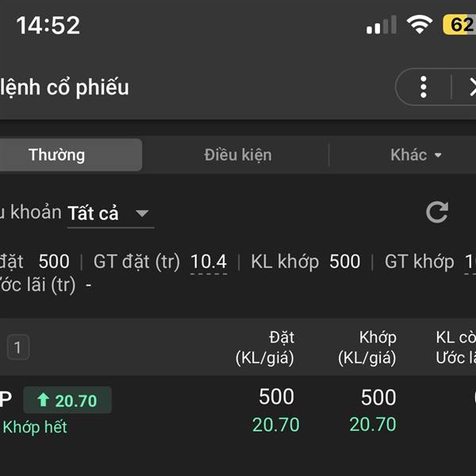Tap the Wi-Fi status icon
476x476 pixels.
418,25
